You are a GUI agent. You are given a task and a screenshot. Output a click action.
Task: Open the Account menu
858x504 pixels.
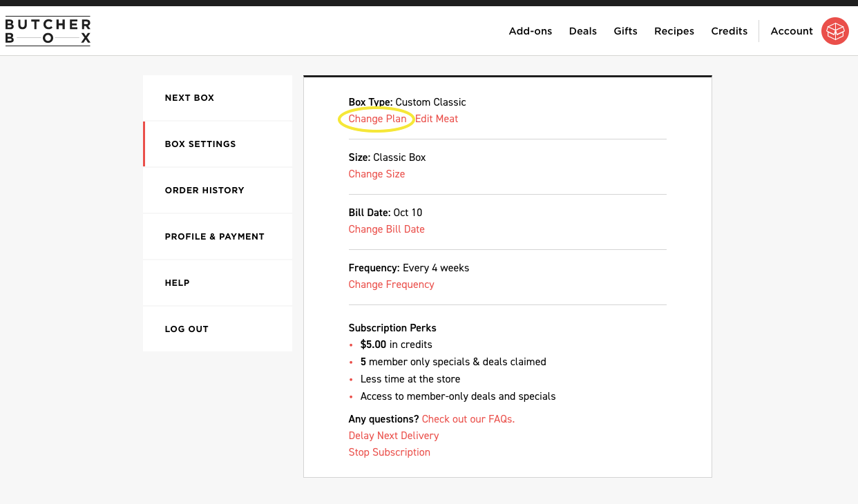click(x=791, y=31)
